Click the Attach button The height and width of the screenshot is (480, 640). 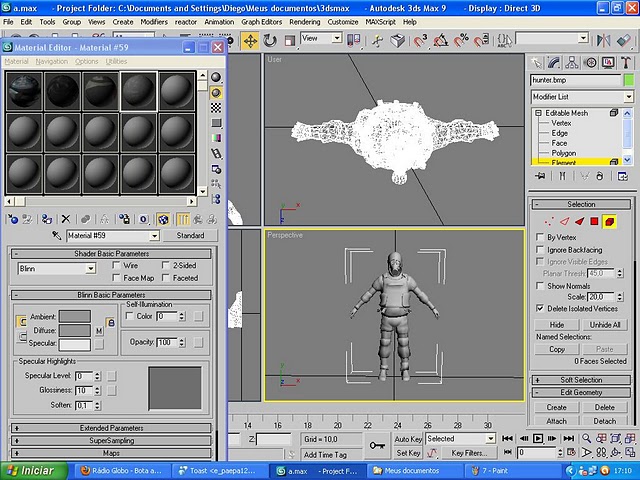(x=556, y=421)
